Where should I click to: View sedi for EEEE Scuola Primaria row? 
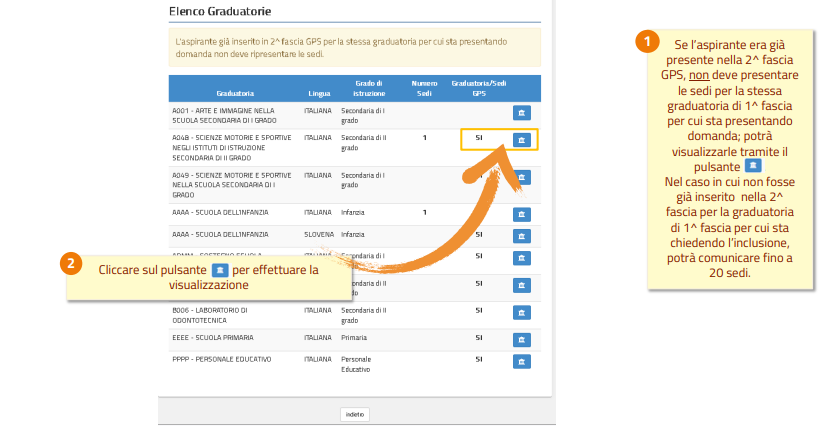[522, 340]
